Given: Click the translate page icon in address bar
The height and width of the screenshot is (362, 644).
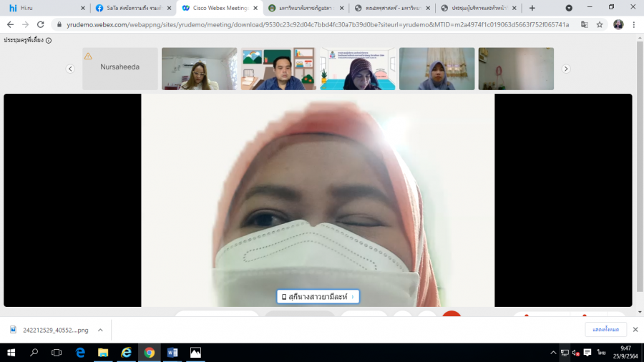Looking at the screenshot, I should pyautogui.click(x=584, y=24).
